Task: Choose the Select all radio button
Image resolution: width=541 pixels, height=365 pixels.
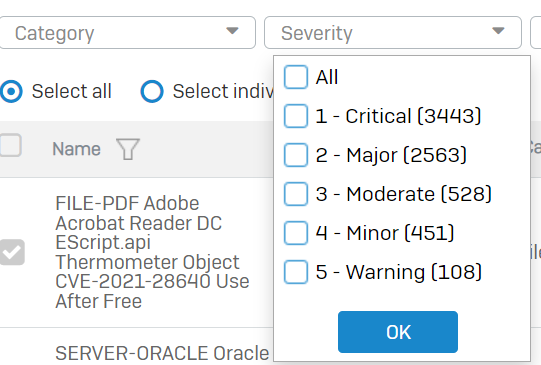Action: [11, 91]
